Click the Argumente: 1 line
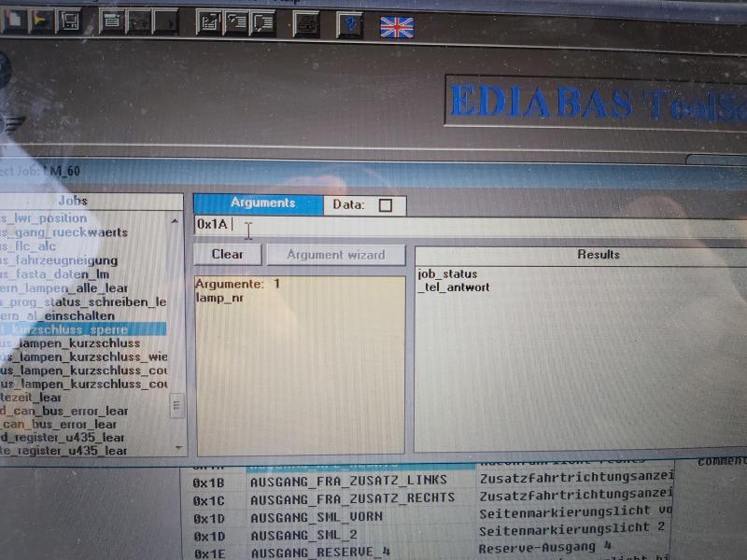 pyautogui.click(x=238, y=285)
